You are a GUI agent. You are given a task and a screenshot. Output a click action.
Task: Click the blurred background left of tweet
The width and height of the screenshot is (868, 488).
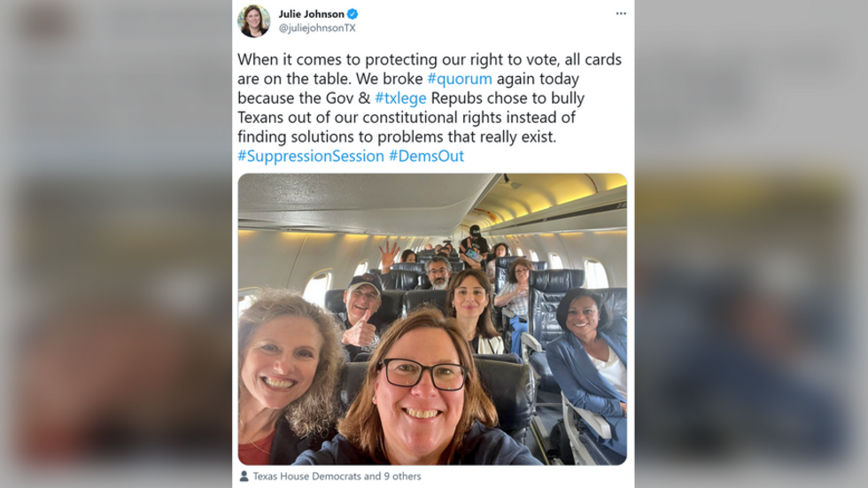click(x=116, y=244)
